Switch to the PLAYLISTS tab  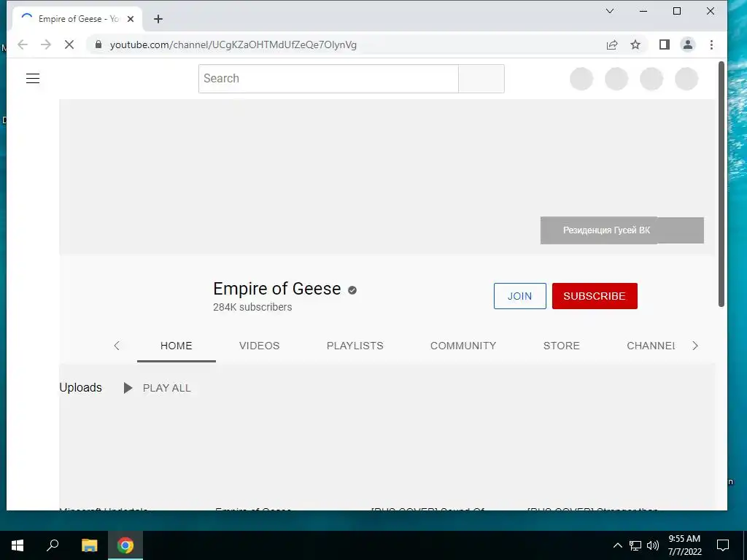[355, 346]
